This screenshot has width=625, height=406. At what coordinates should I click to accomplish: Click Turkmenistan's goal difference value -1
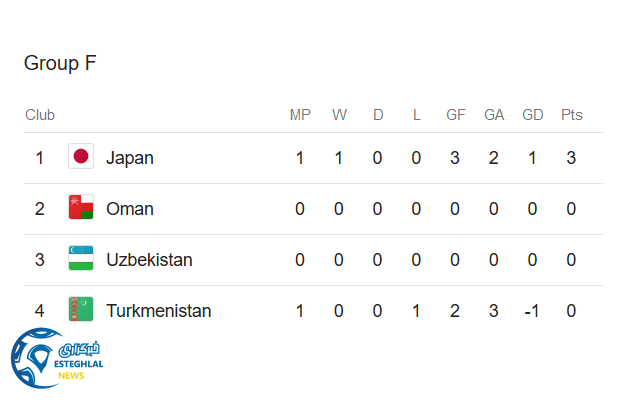532,311
